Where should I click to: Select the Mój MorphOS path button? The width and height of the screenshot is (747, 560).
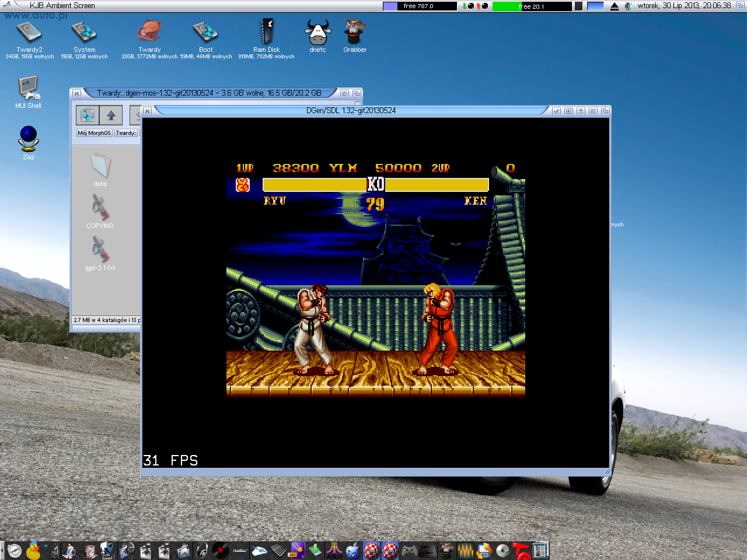click(94, 133)
